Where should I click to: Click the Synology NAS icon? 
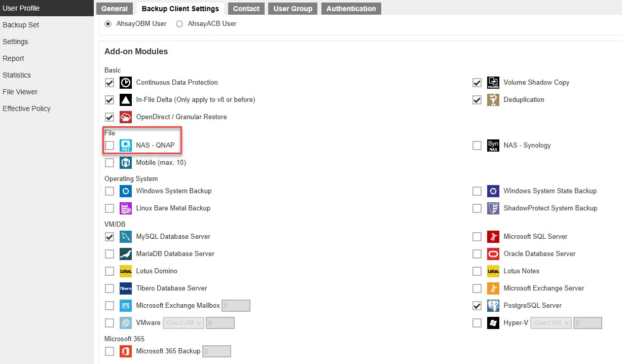click(x=493, y=145)
